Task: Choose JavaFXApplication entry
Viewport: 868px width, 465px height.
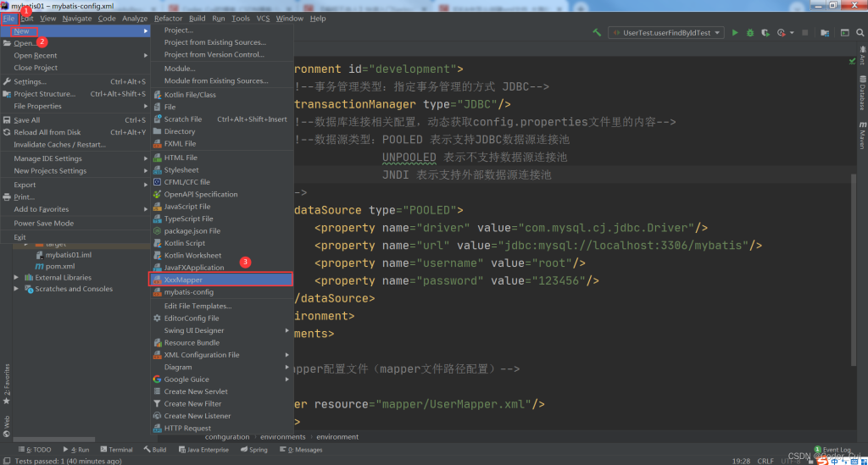Action: click(x=221, y=268)
